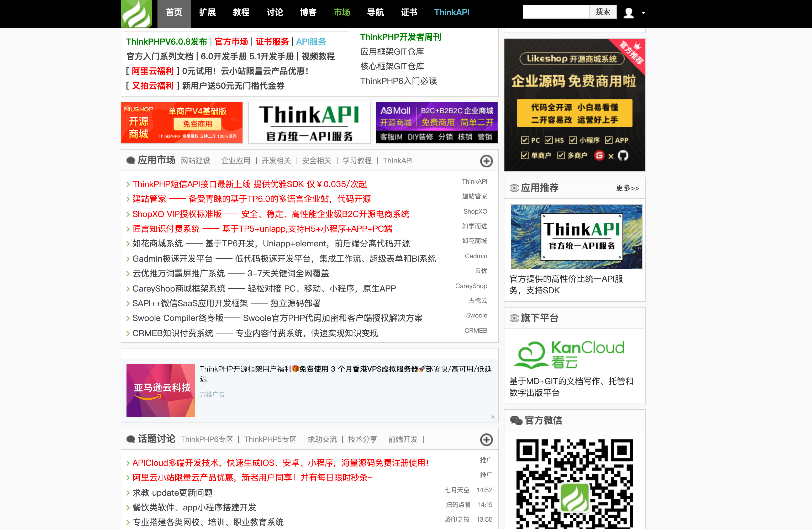812x529 pixels.
Task: Click the likeshop 开源商城系统 sidebar ad
Action: [x=574, y=105]
